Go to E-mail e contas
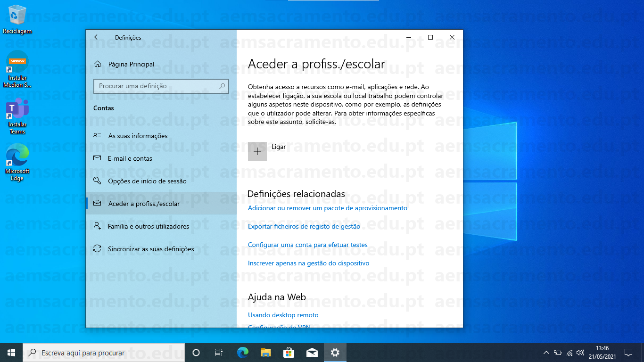644x362 pixels. (x=130, y=158)
